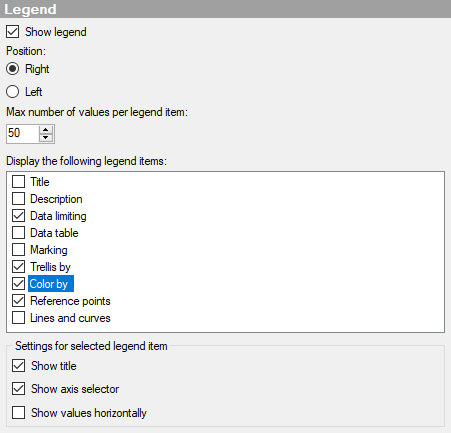Enable Show values horizontally

(x=18, y=412)
